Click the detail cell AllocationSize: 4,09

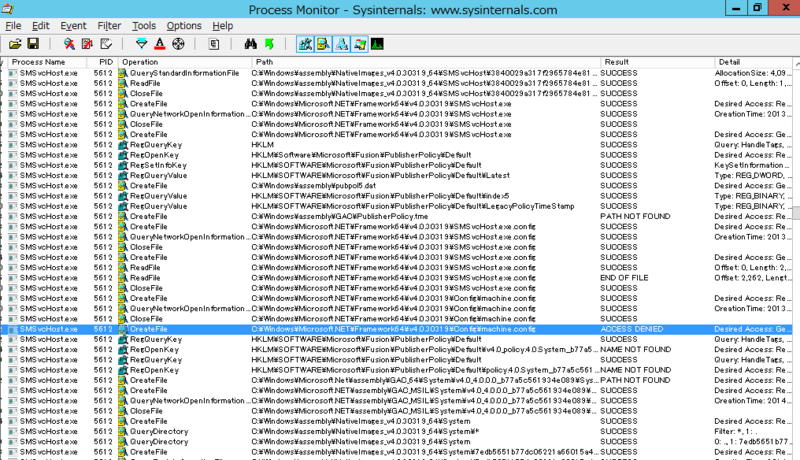(x=753, y=73)
